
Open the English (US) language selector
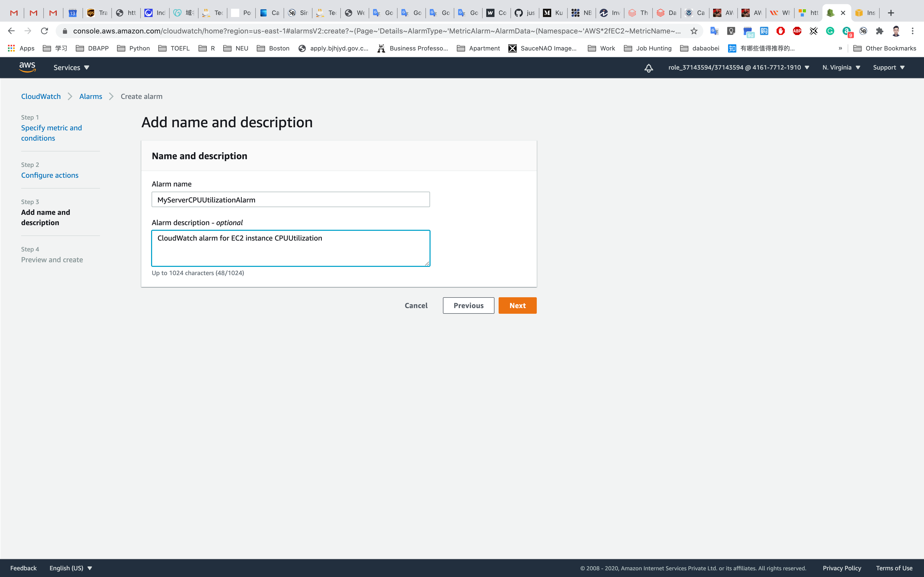71,568
